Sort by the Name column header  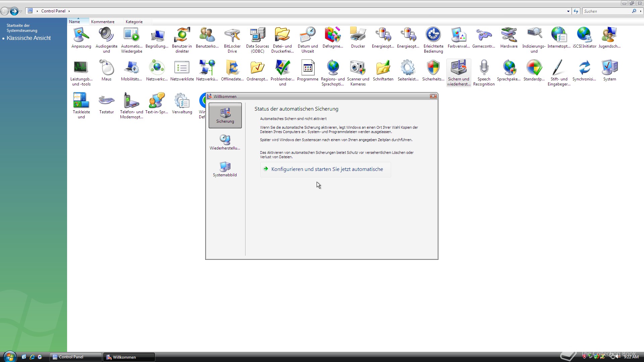(x=78, y=21)
